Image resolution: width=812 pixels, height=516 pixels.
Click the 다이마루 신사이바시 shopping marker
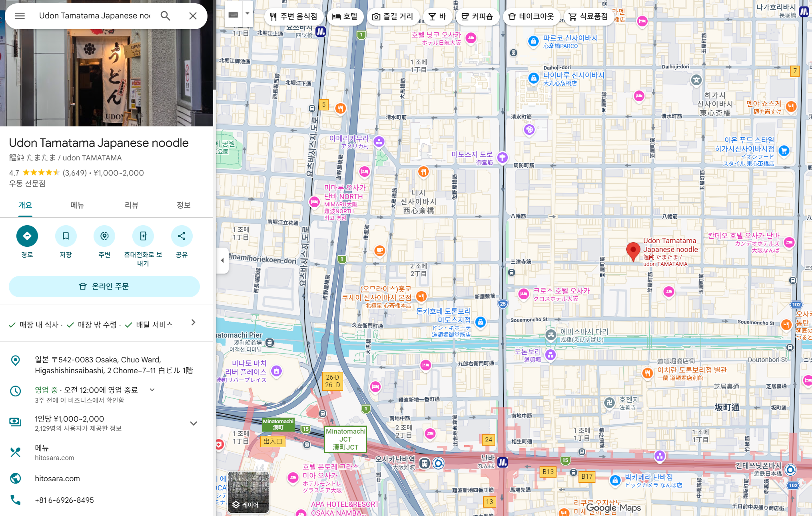pos(533,78)
